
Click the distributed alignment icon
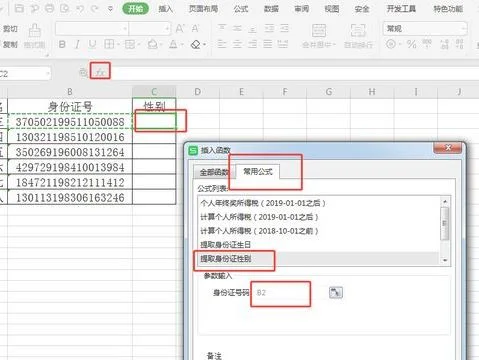[283, 44]
